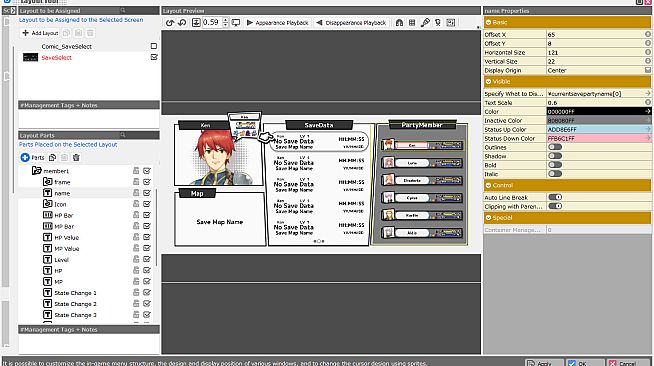
Task: Click the arrow at end of Specify What to Display row
Action: pos(648,93)
